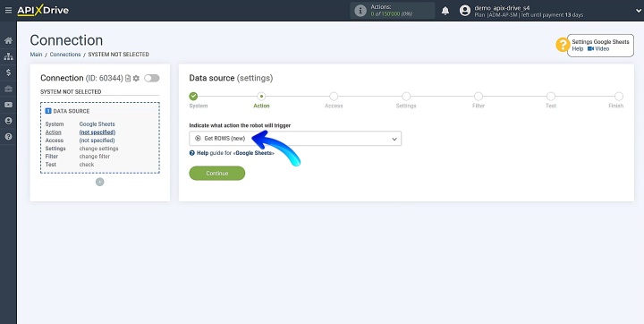
Task: Click the Continue button
Action: [216, 173]
